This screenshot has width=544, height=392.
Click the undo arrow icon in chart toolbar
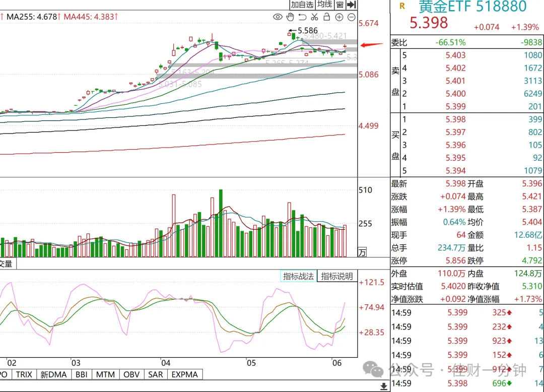coord(302,17)
